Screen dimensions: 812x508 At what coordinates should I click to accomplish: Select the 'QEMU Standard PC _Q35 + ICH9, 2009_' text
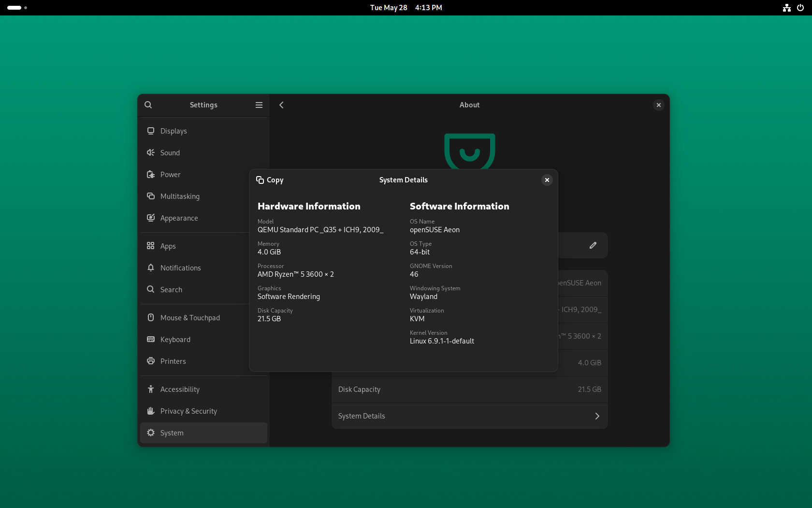[x=320, y=230]
